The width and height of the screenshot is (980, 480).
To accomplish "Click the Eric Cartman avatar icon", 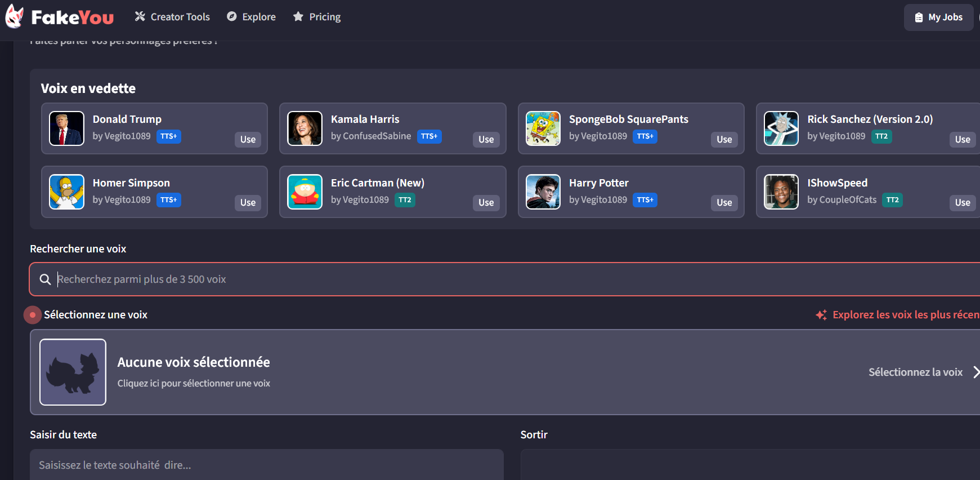I will tap(305, 192).
